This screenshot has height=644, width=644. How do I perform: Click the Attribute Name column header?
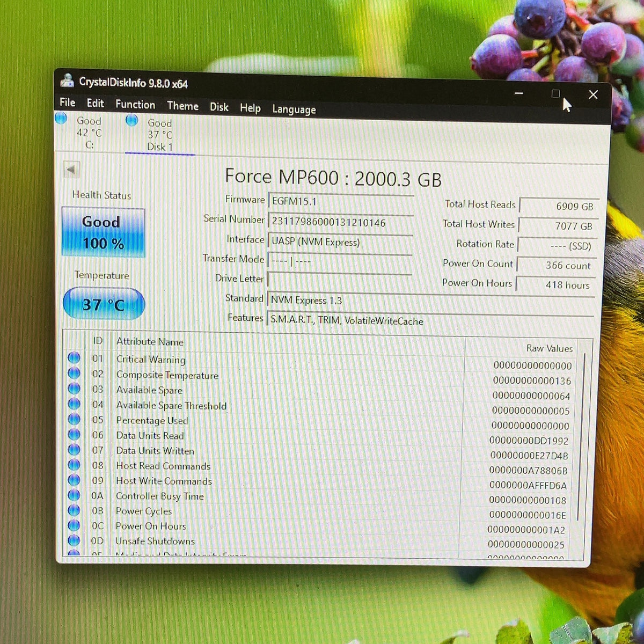(150, 341)
